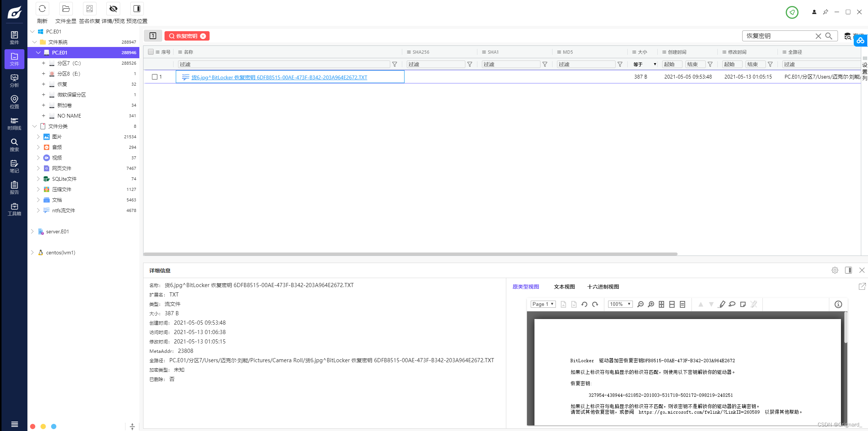Click the 预览位置 layout icon

(137, 9)
